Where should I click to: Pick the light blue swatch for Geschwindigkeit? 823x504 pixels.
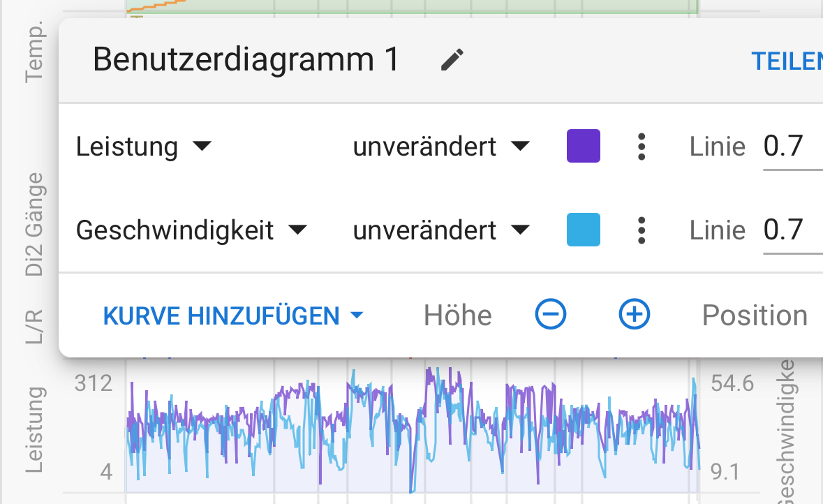(x=584, y=230)
